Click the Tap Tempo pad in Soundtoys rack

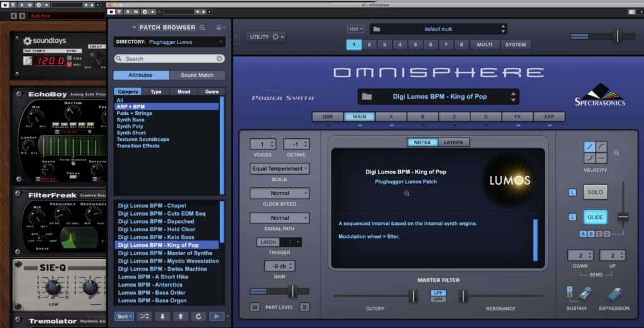point(27,61)
